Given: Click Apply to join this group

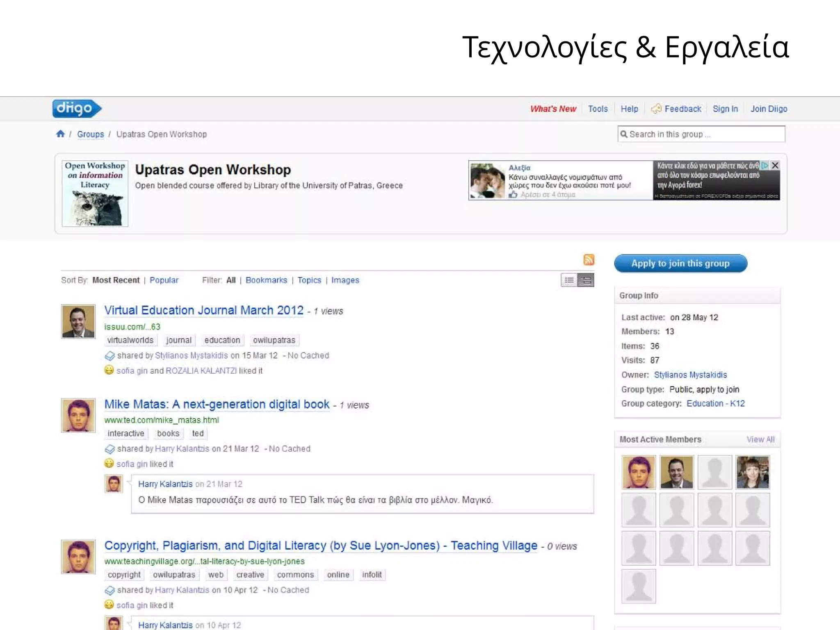Looking at the screenshot, I should coord(680,263).
